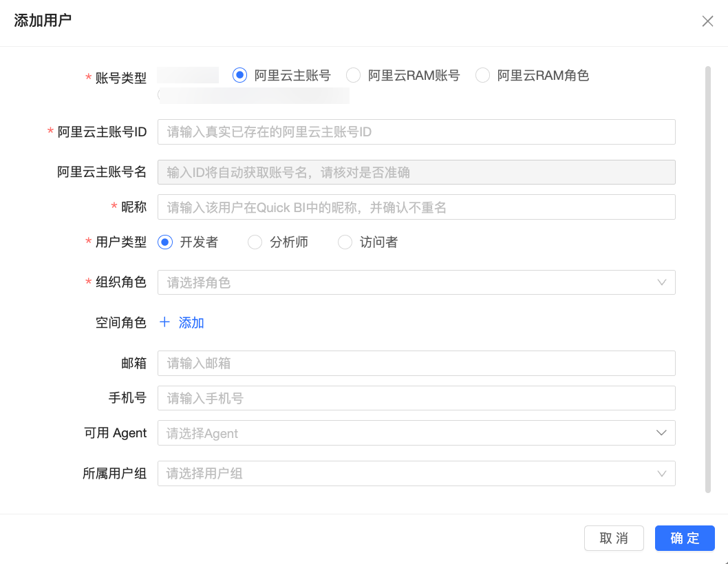This screenshot has height=564, width=728.
Task: Focus the 昵称 nickname input field
Action: (416, 207)
